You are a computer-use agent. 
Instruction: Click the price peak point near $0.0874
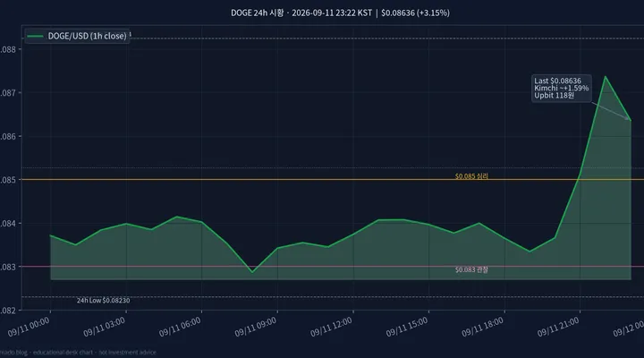tap(606, 76)
